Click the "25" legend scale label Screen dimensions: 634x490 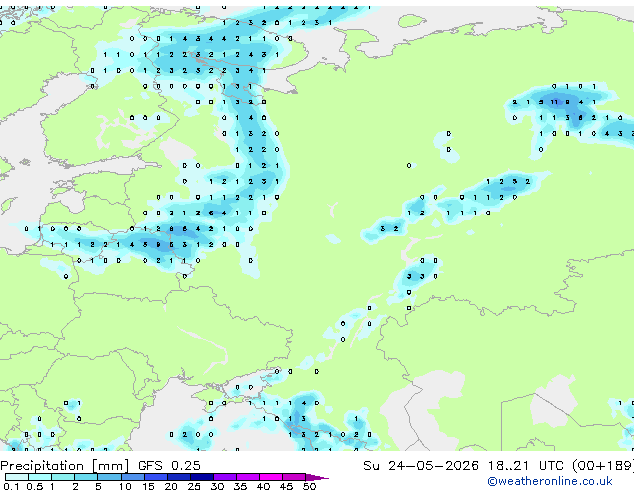click(194, 486)
